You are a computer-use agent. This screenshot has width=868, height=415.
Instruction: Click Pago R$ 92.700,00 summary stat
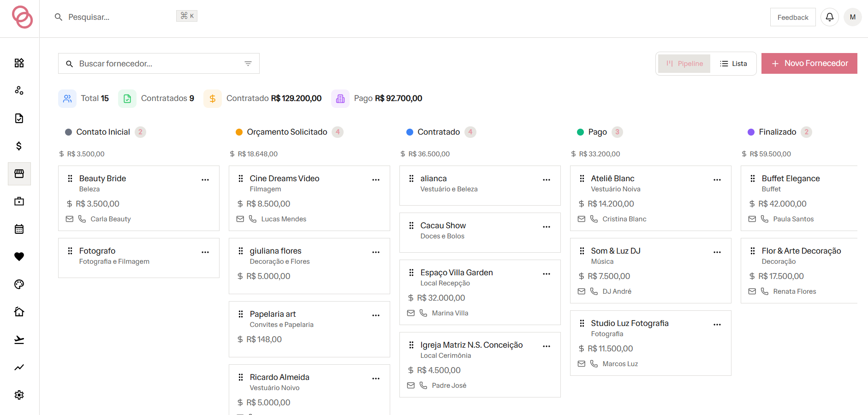pyautogui.click(x=377, y=99)
